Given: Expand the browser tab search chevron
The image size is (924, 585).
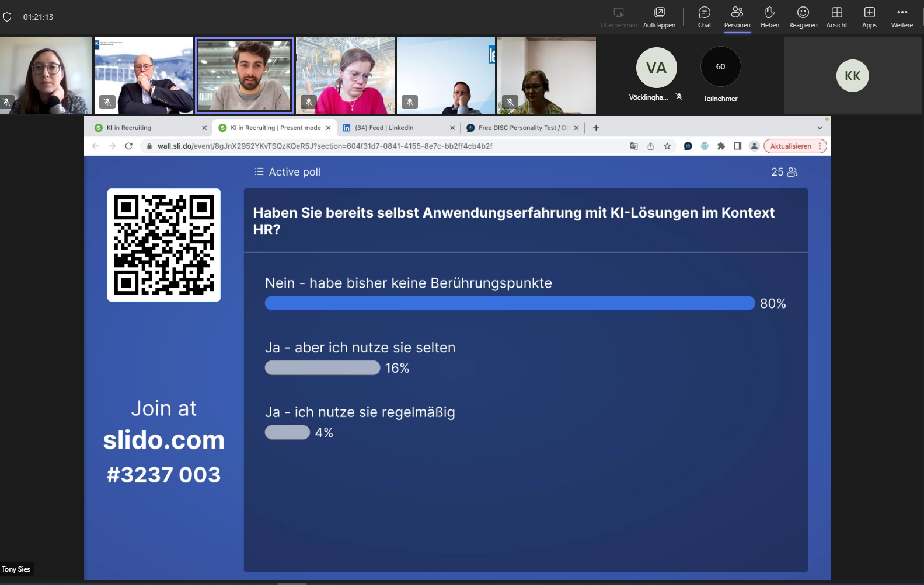Looking at the screenshot, I should coord(820,128).
